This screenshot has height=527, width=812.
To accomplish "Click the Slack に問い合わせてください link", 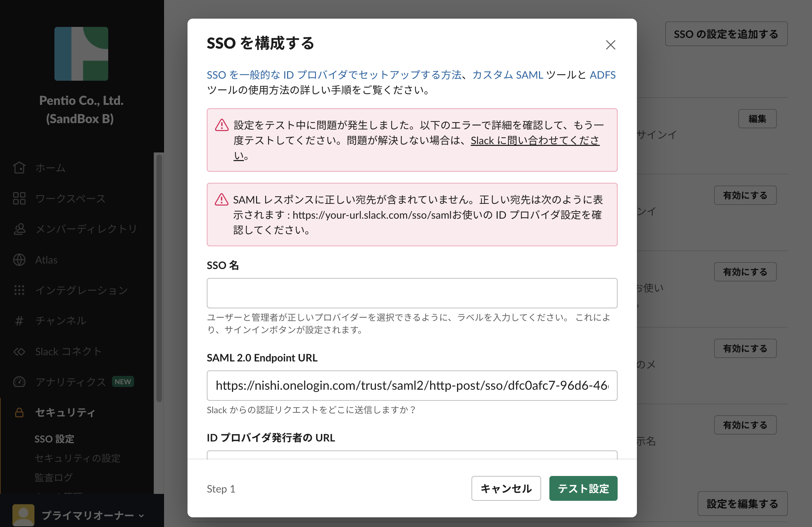I will pos(535,141).
